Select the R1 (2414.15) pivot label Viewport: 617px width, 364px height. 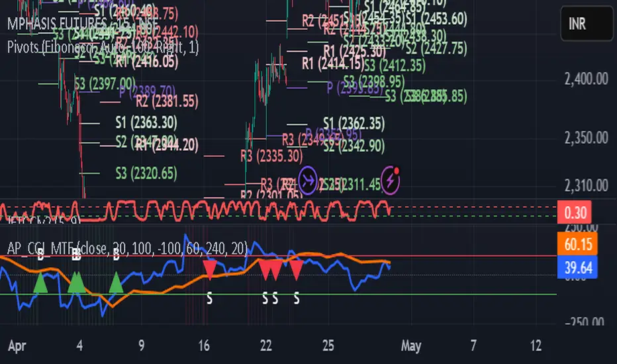[333, 63]
